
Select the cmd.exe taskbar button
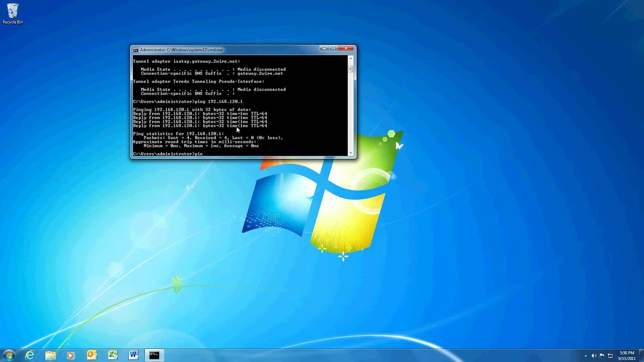pyautogui.click(x=154, y=355)
